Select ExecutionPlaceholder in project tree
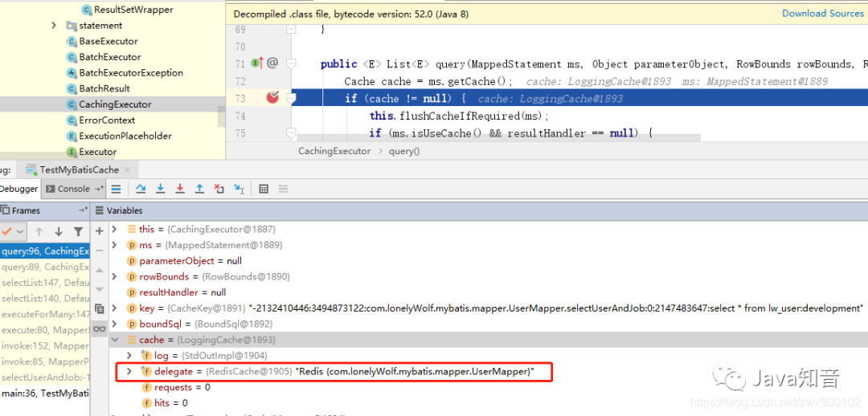This screenshot has height=416, width=868. tap(125, 136)
